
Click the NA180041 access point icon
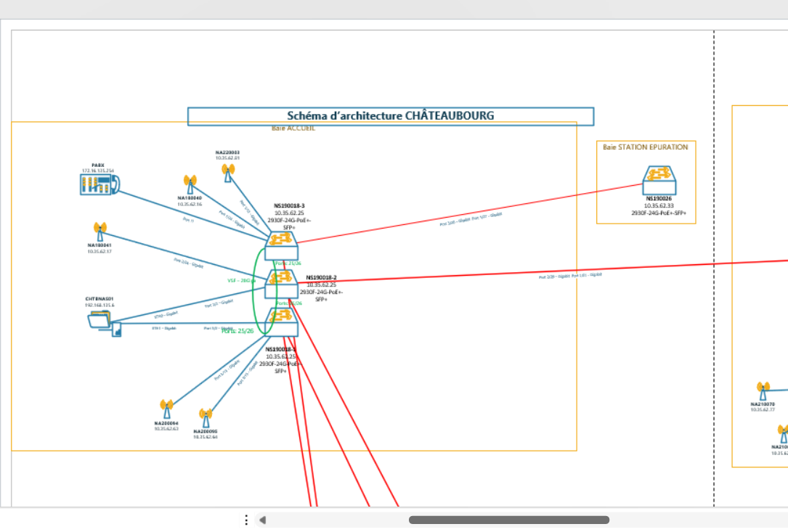click(100, 232)
